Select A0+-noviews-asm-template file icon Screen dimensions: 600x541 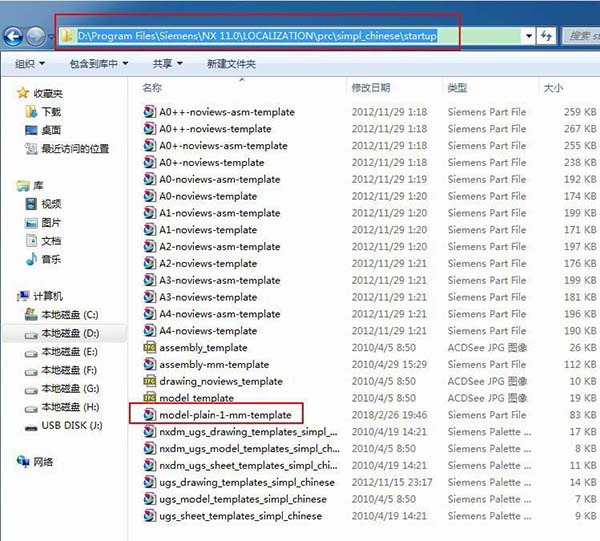pos(150,145)
